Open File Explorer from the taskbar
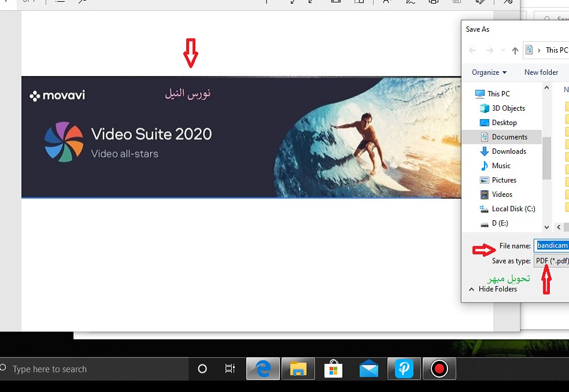Image resolution: width=569 pixels, height=392 pixels. coord(298,369)
